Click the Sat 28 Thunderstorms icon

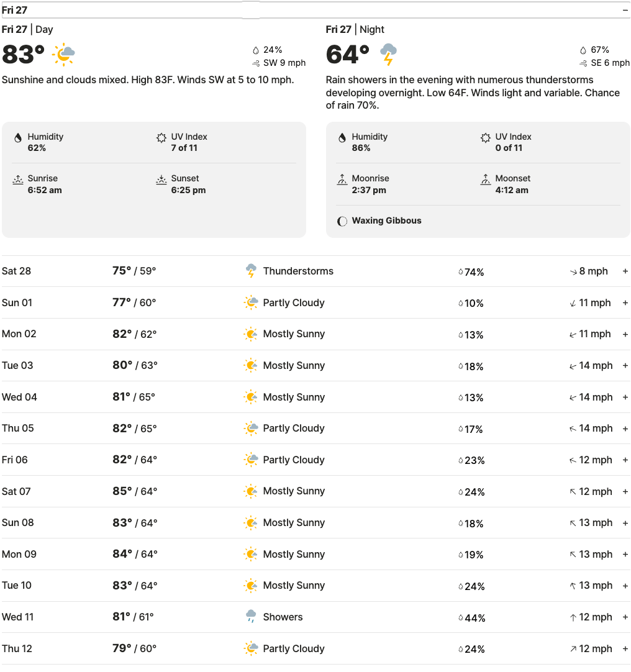[251, 271]
